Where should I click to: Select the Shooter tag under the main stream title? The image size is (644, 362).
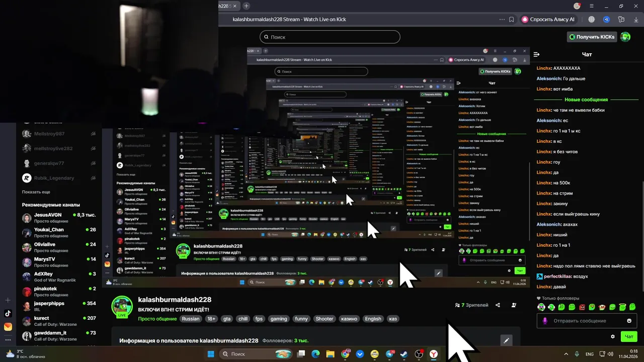pos(325,319)
